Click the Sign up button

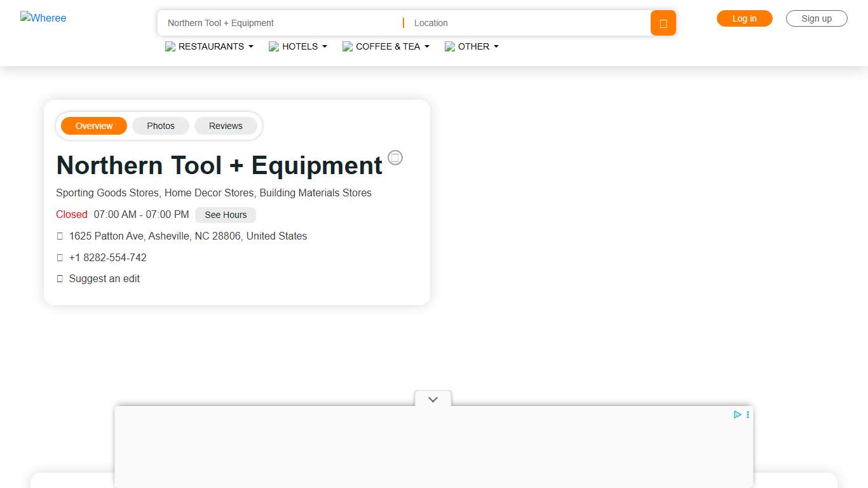(x=817, y=18)
